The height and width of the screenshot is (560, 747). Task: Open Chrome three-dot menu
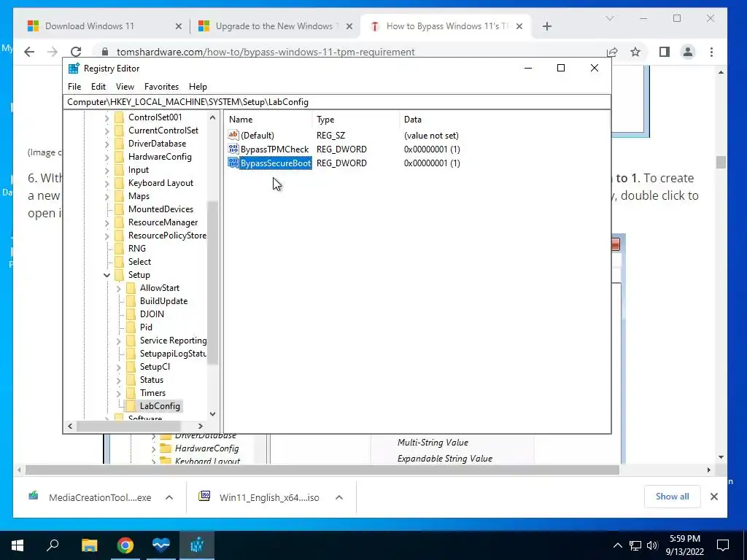(x=711, y=52)
